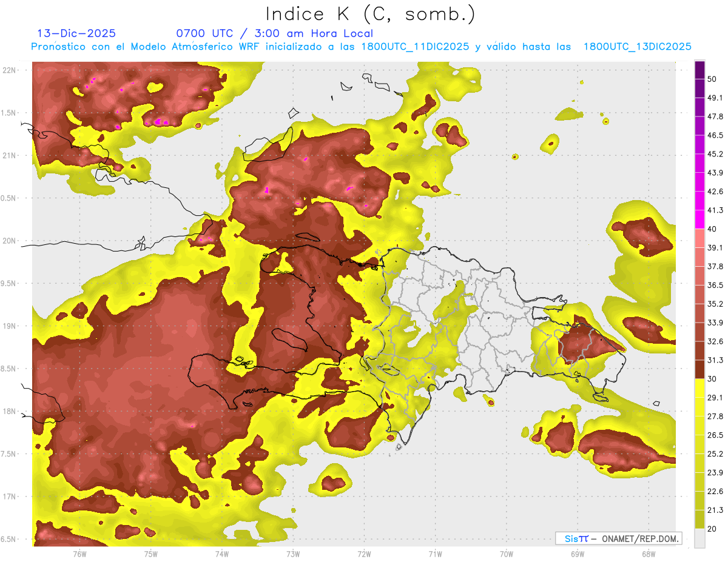
Task: Click the colorbar label '49.1'
Action: point(715,98)
